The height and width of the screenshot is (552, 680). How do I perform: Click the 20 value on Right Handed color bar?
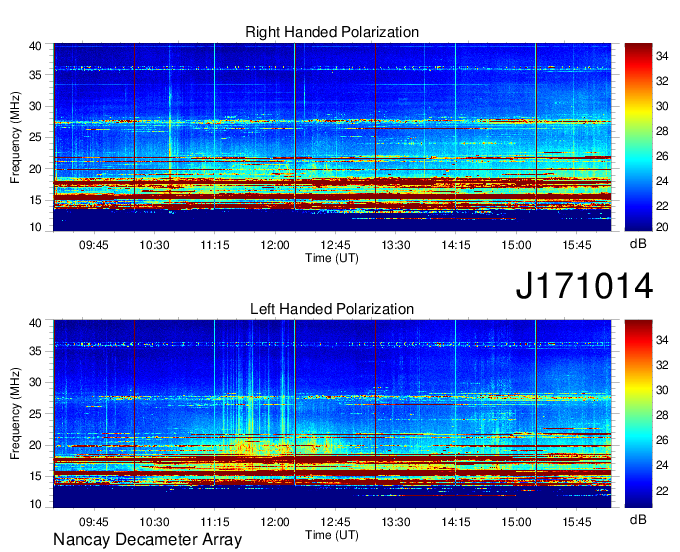point(662,227)
